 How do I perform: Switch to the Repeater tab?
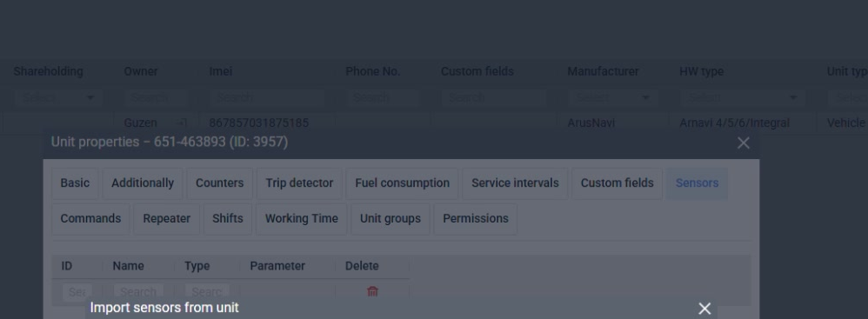tap(166, 218)
